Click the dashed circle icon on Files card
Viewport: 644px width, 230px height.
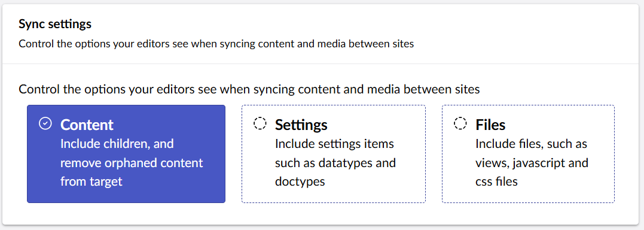(460, 123)
